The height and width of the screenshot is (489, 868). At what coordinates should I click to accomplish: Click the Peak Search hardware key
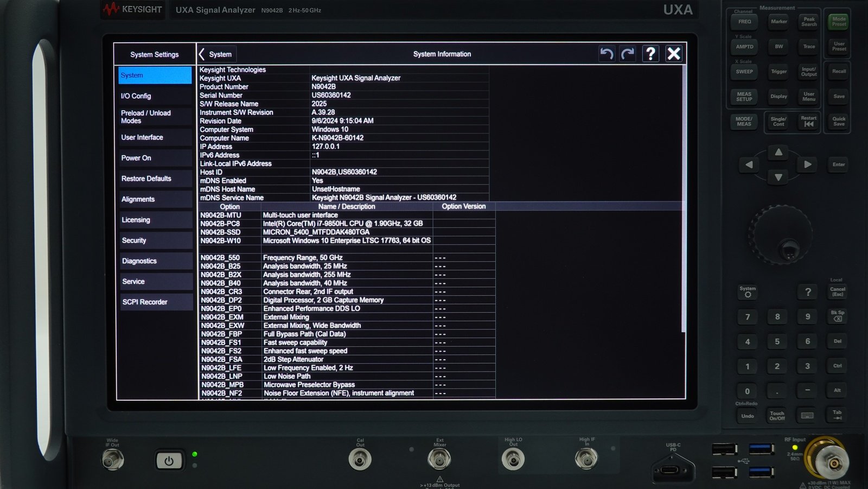809,22
